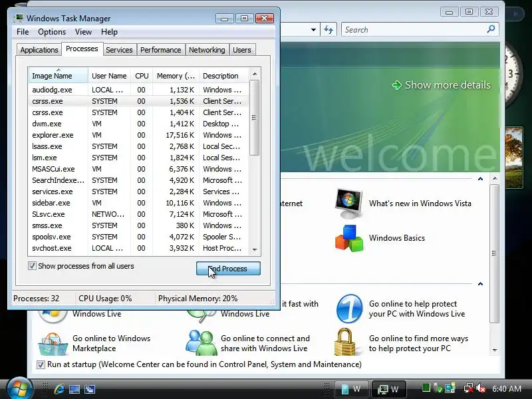
Task: Click the What's new in Windows Vista icon
Action: [x=348, y=203]
